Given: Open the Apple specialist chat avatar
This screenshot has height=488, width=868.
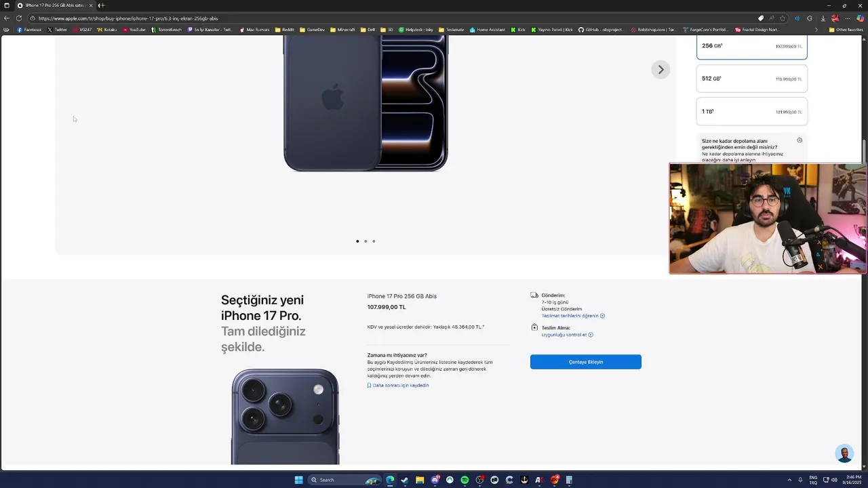Looking at the screenshot, I should [844, 453].
